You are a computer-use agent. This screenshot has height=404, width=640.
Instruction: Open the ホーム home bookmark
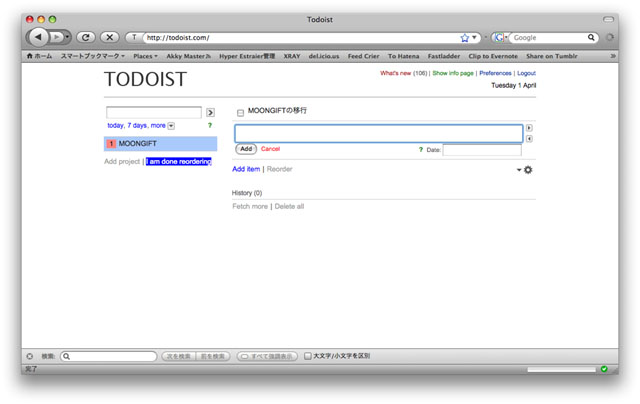[39, 56]
